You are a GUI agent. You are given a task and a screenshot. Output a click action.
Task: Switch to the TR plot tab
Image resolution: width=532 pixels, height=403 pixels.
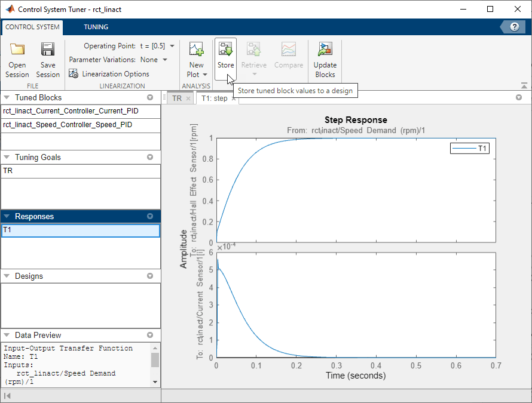[176, 98]
